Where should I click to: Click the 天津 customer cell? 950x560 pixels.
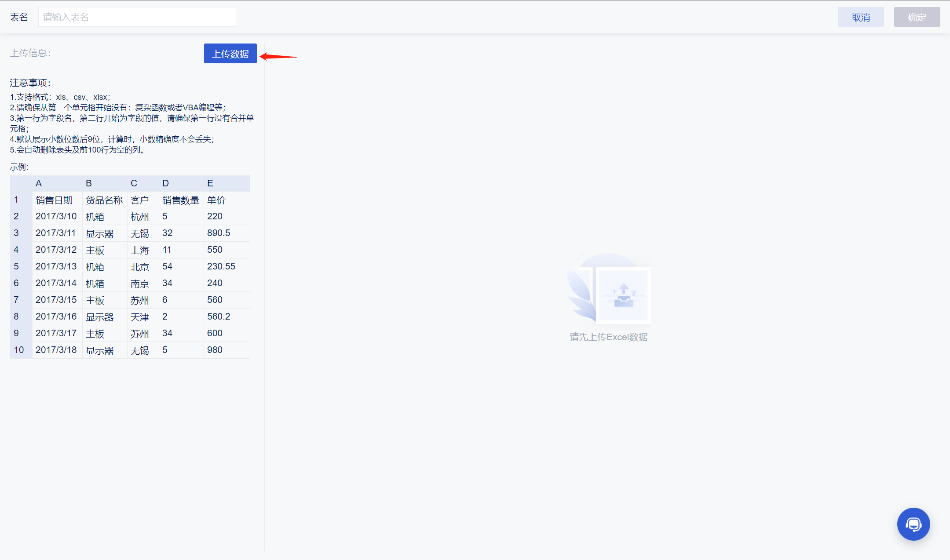[x=140, y=317]
